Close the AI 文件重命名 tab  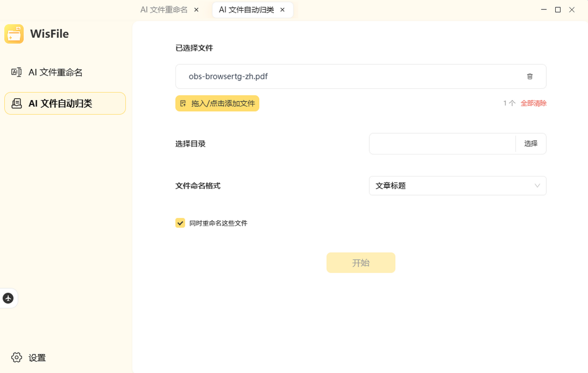point(196,9)
